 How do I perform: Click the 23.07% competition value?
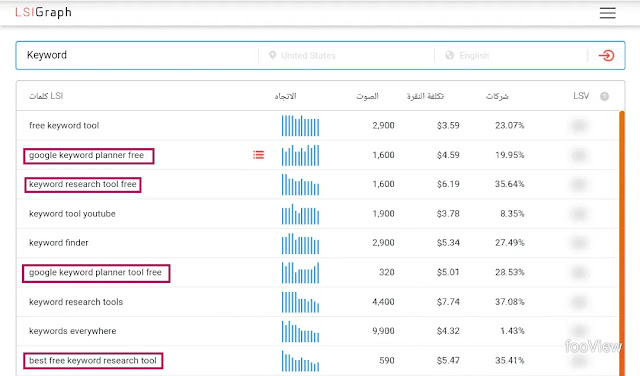click(x=509, y=125)
